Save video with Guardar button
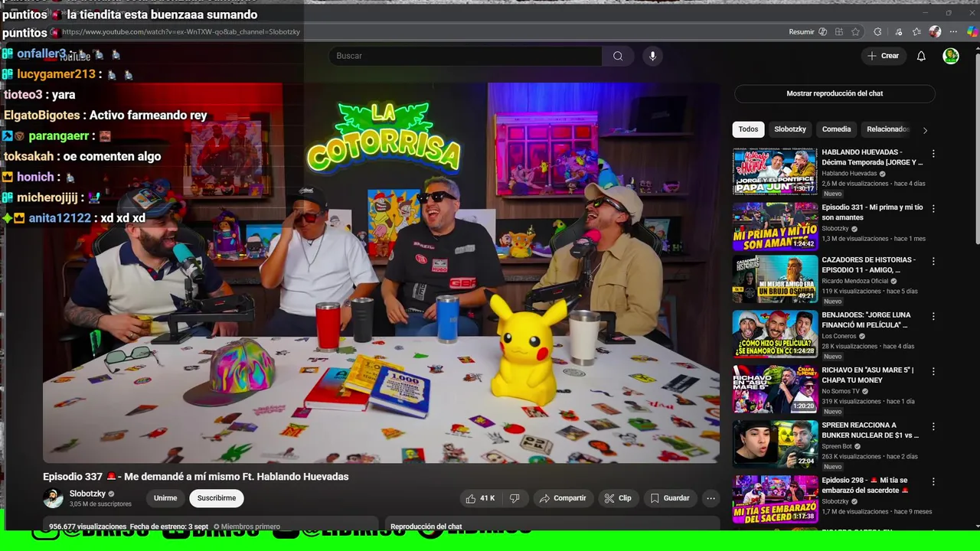The width and height of the screenshot is (980, 551). pos(670,498)
